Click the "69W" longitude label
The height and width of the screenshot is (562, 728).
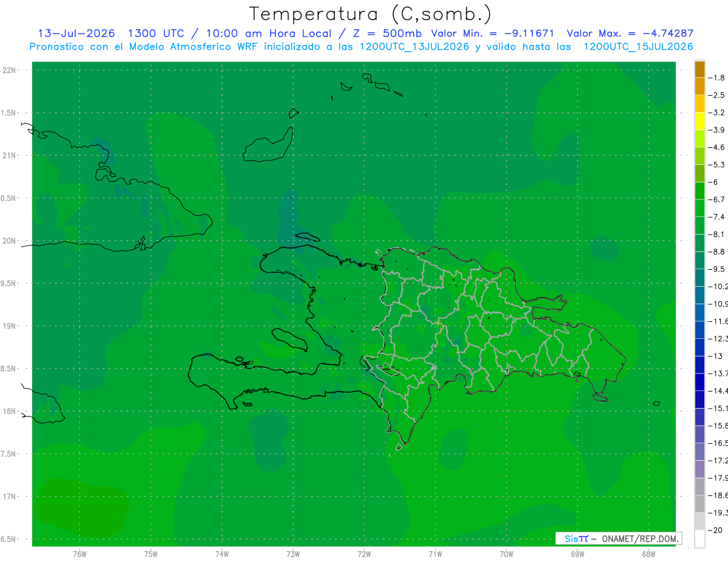coord(578,554)
